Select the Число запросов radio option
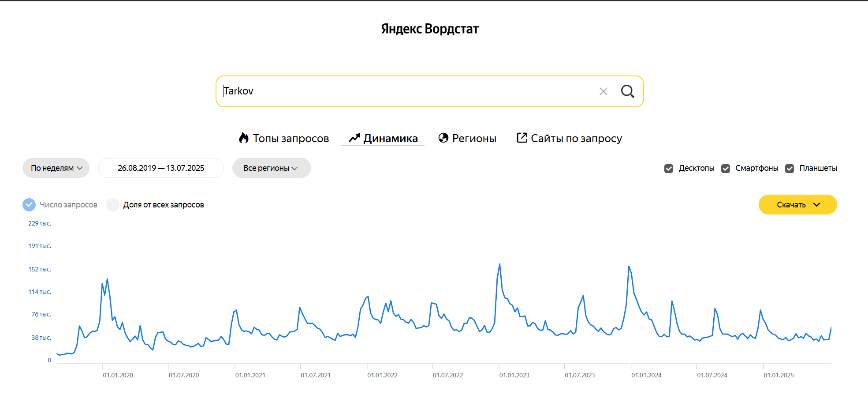 (29, 205)
